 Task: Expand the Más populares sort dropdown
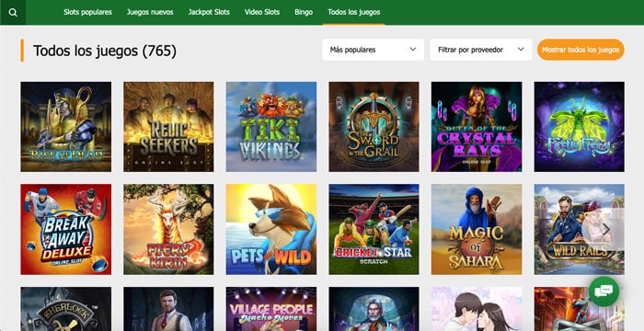coord(373,50)
